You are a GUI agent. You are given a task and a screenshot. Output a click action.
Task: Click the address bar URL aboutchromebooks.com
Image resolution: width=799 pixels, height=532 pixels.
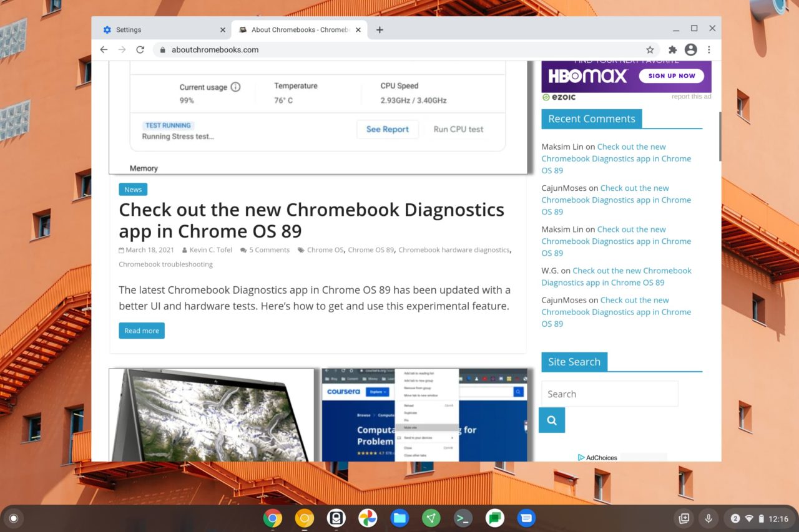click(215, 50)
